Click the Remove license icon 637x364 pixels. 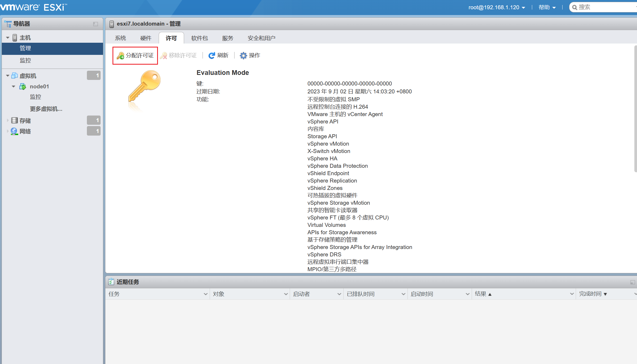[164, 56]
